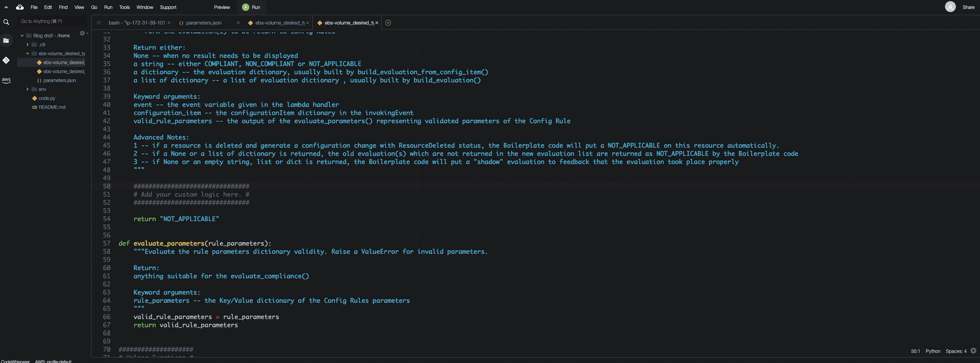980x363 pixels.
Task: Open the tab list hamburger icon
Action: (98, 23)
